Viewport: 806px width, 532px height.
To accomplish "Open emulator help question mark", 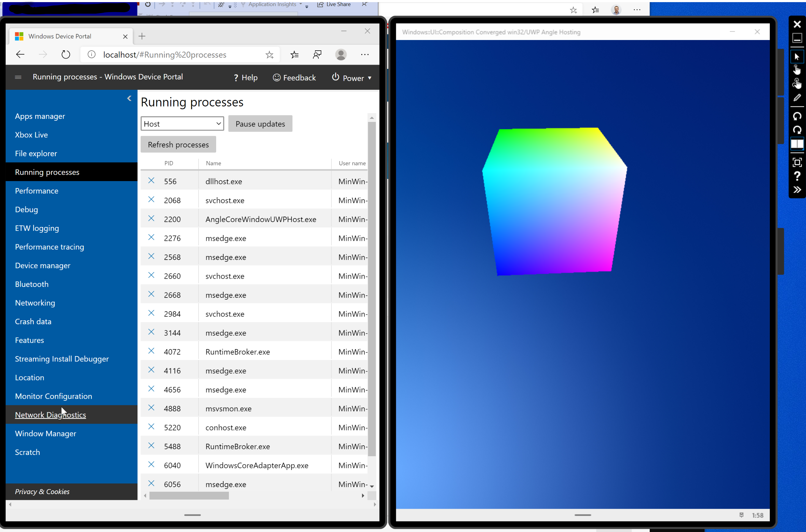I will (797, 176).
